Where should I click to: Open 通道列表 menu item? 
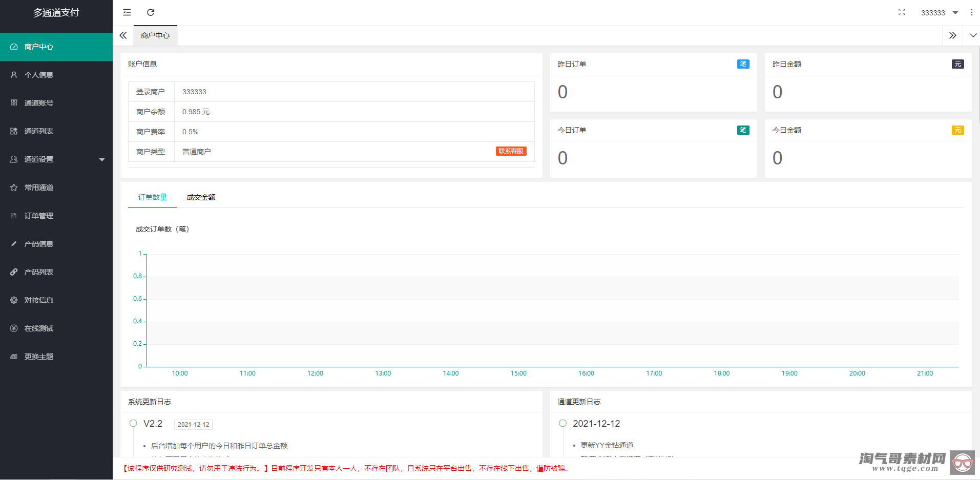(x=56, y=131)
